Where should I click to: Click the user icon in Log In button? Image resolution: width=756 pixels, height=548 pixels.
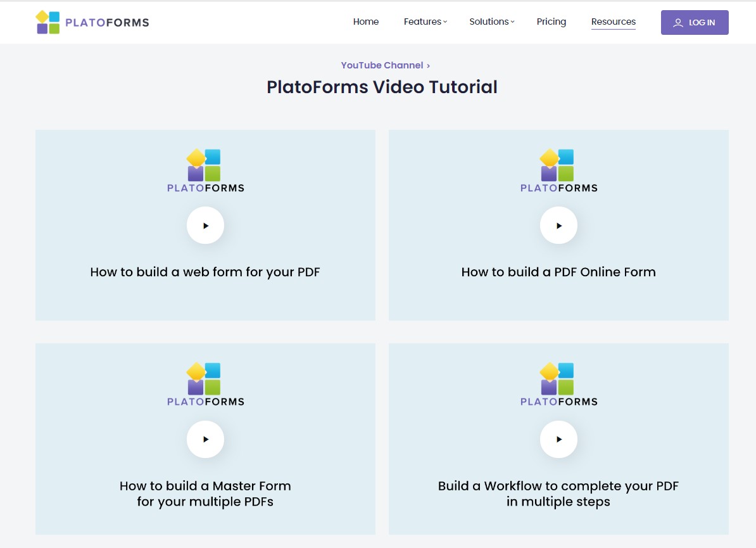(x=678, y=23)
